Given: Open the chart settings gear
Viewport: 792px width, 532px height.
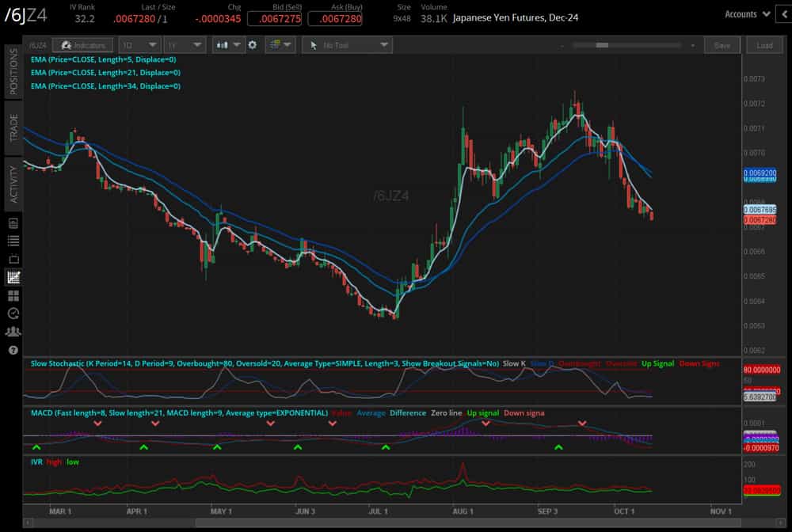Looking at the screenshot, I should [x=251, y=45].
